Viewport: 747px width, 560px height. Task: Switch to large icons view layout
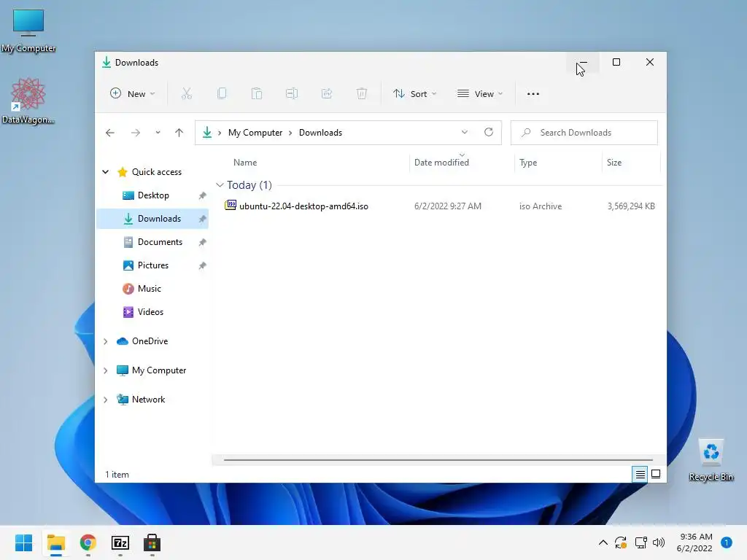[x=656, y=474]
